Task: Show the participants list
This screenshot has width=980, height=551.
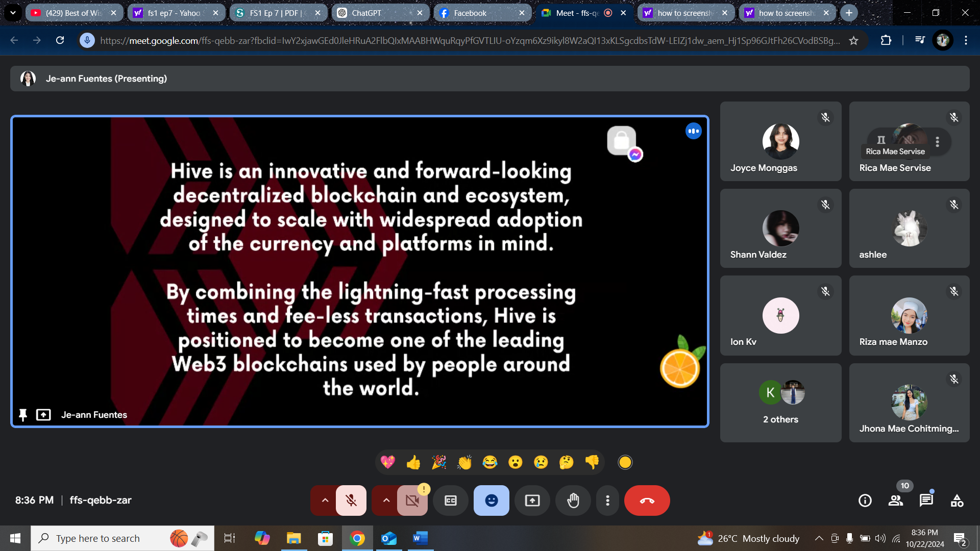Action: point(896,500)
